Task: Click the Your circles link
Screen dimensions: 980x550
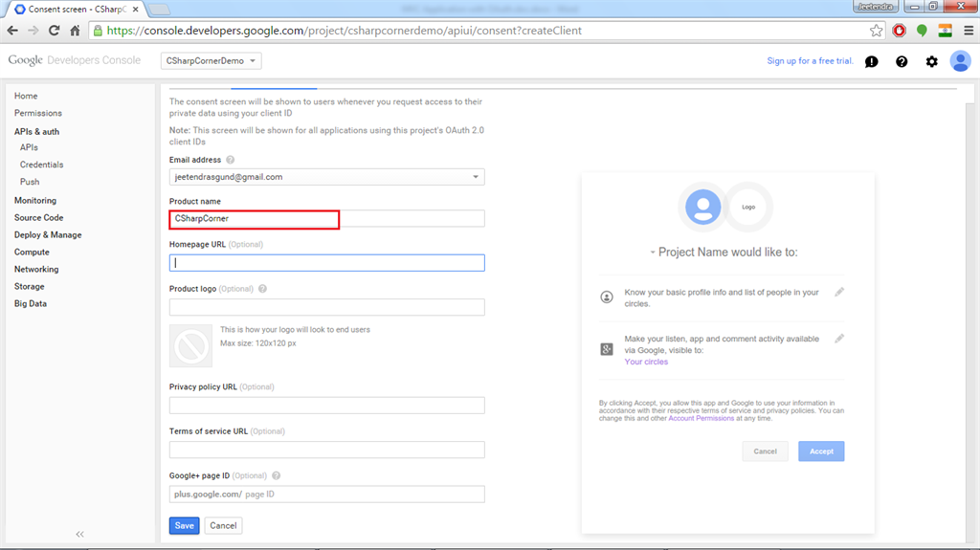Action: click(x=646, y=362)
